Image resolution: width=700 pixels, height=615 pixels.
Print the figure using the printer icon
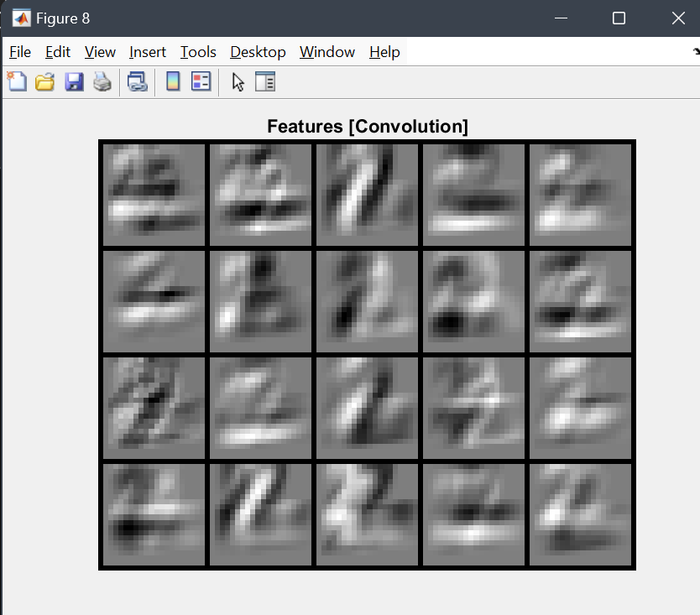102,82
